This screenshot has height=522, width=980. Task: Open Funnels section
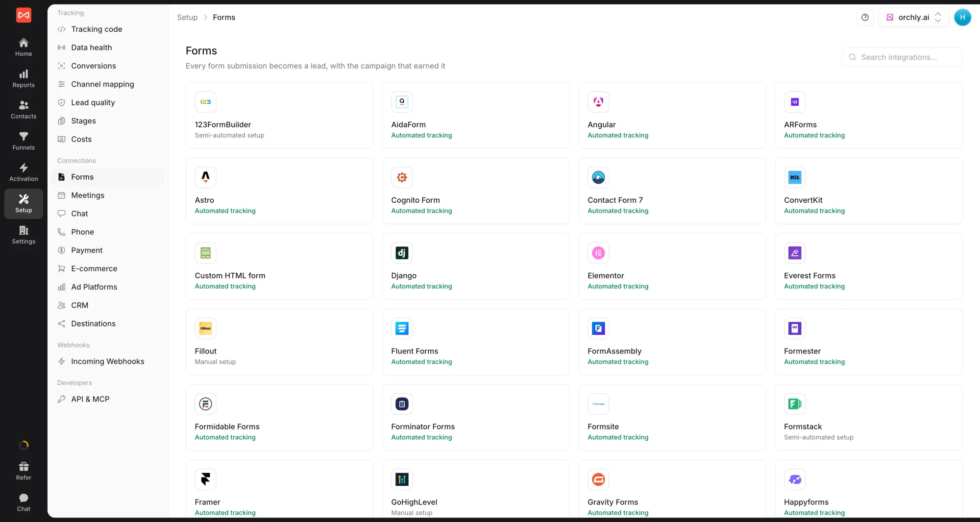point(24,141)
